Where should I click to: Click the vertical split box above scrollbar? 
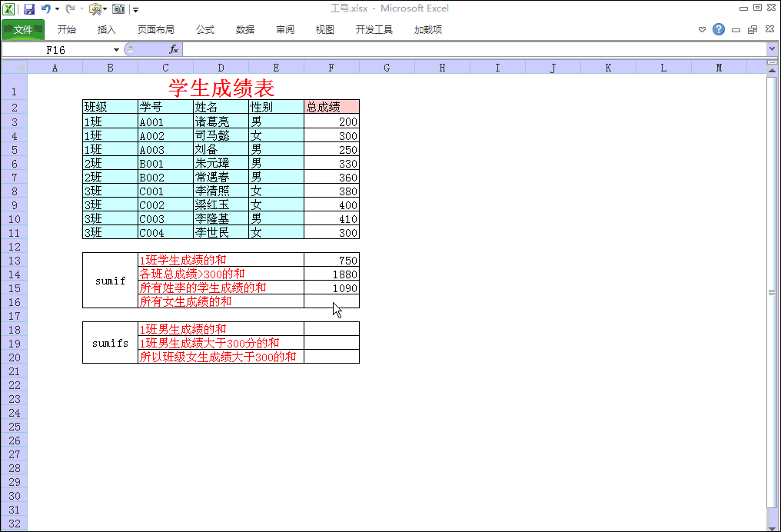pos(772,63)
